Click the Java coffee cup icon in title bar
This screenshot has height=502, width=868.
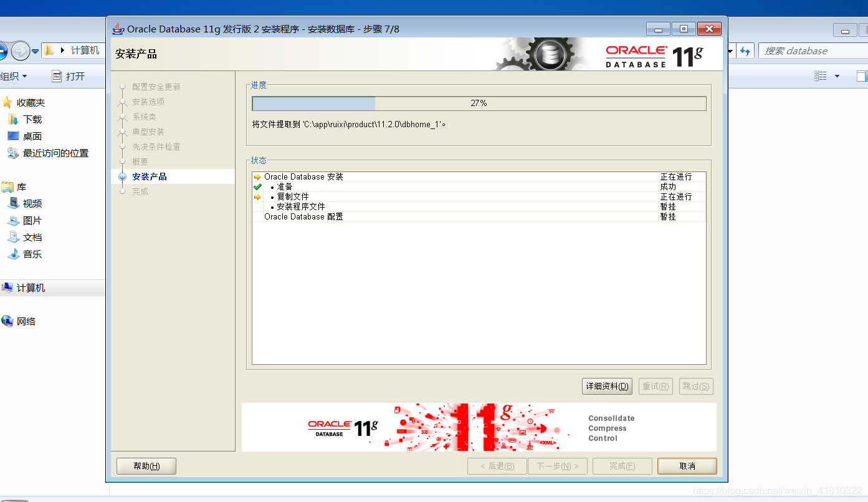pos(117,28)
